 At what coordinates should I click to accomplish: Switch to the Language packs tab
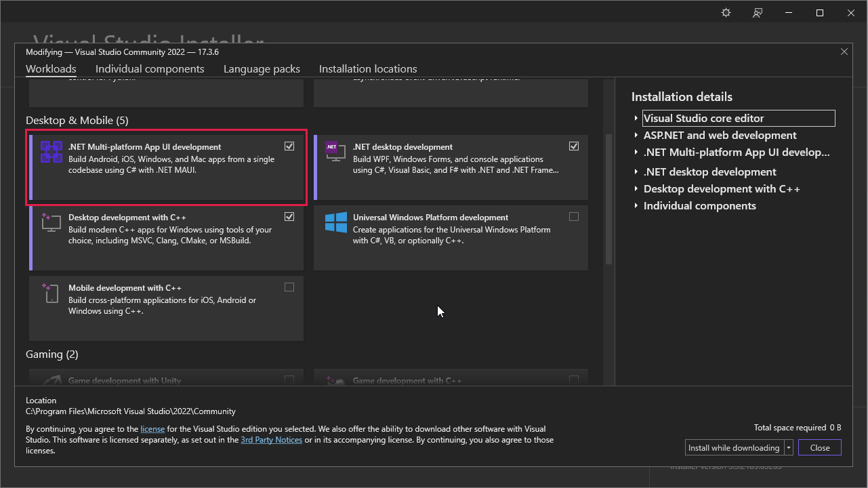click(x=262, y=69)
